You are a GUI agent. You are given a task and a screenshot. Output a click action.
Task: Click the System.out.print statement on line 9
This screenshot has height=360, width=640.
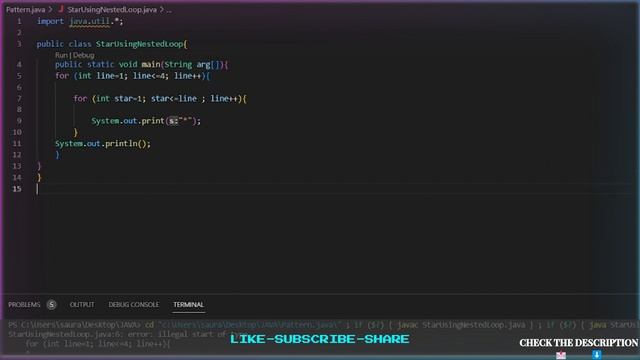tap(146, 121)
